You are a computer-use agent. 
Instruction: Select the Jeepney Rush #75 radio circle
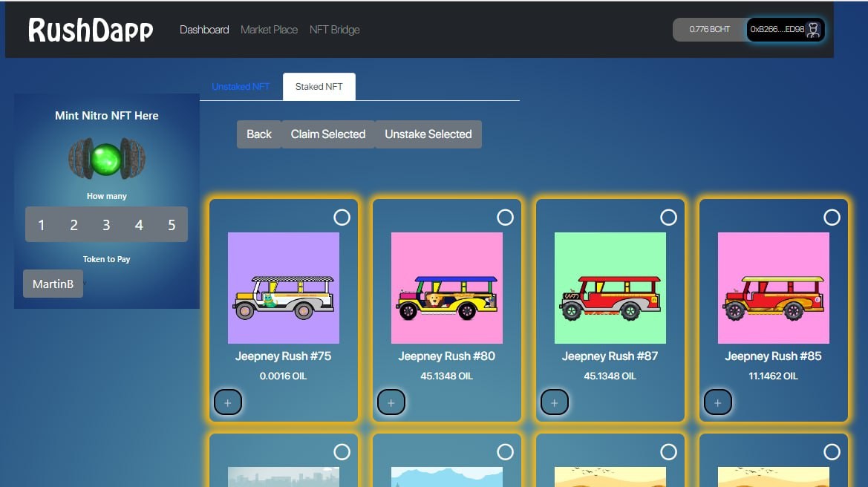(x=342, y=218)
